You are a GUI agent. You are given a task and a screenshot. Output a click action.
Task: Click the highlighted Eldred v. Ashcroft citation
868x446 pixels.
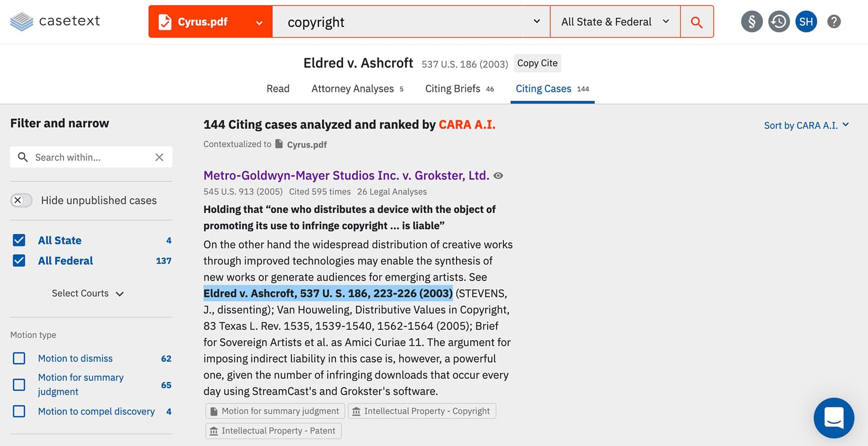[328, 293]
